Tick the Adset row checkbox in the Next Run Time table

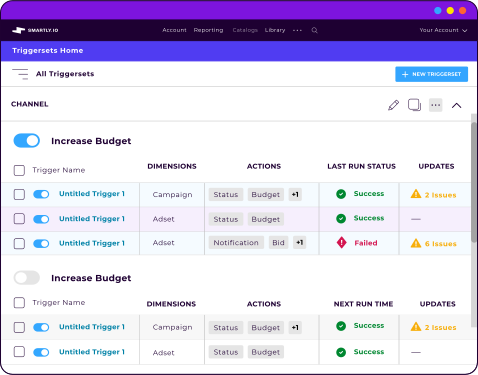pos(19,351)
